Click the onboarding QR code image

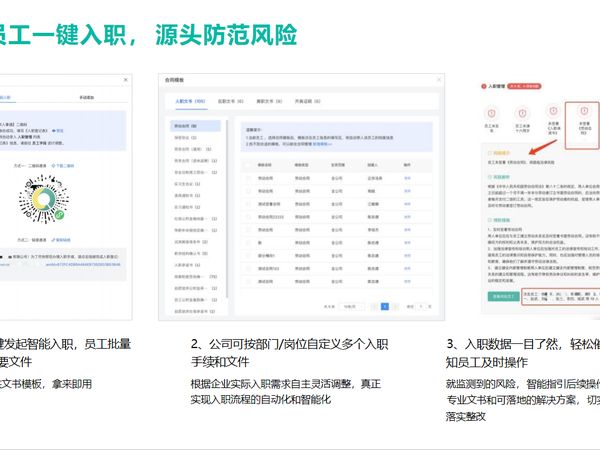(x=44, y=199)
